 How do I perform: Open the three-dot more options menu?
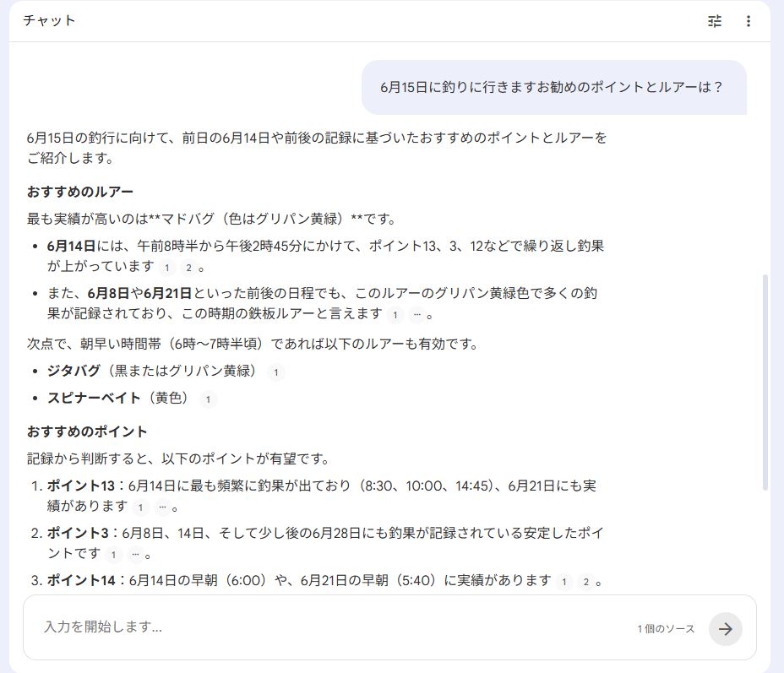point(748,21)
